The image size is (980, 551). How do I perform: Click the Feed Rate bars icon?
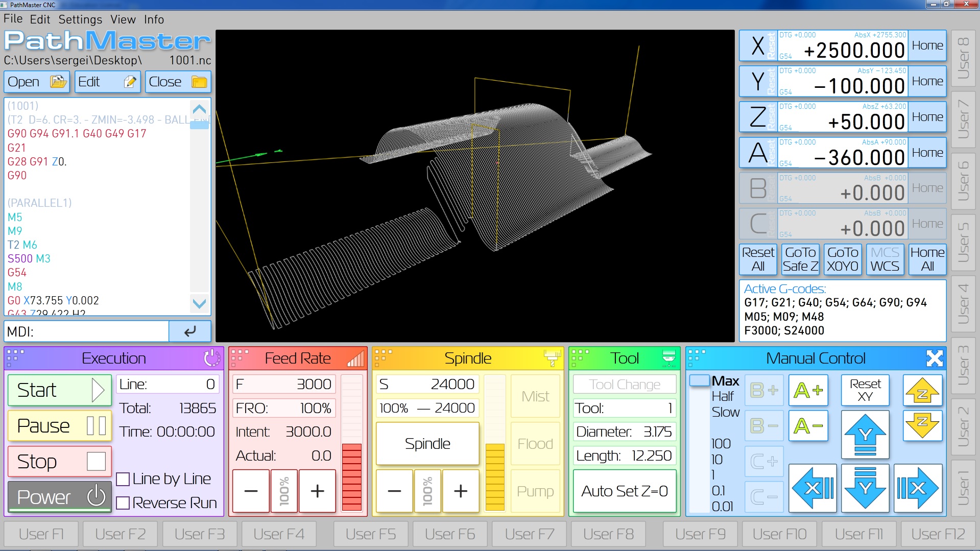coord(355,358)
